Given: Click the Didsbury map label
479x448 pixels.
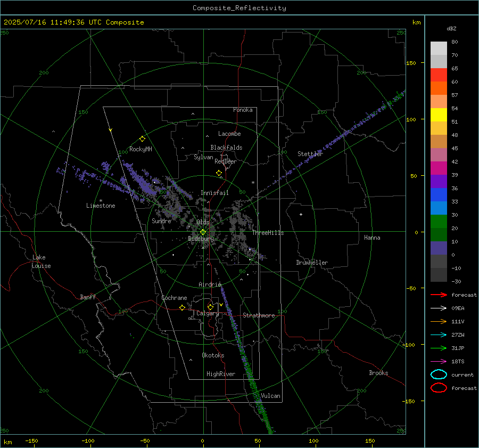Looking at the screenshot, I should [201, 239].
